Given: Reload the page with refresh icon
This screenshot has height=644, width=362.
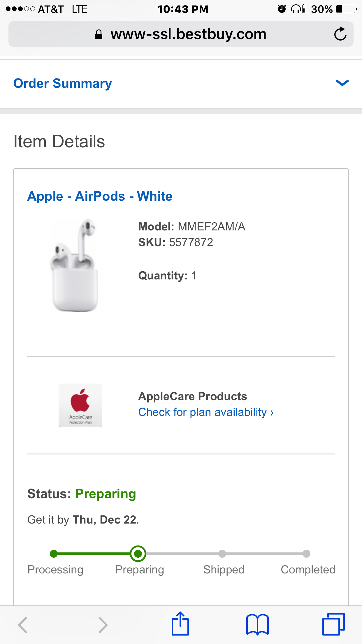Looking at the screenshot, I should point(340,34).
